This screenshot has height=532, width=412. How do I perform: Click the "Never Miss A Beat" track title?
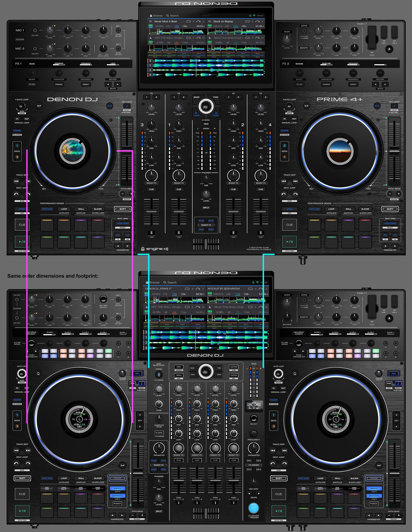pyautogui.click(x=166, y=21)
